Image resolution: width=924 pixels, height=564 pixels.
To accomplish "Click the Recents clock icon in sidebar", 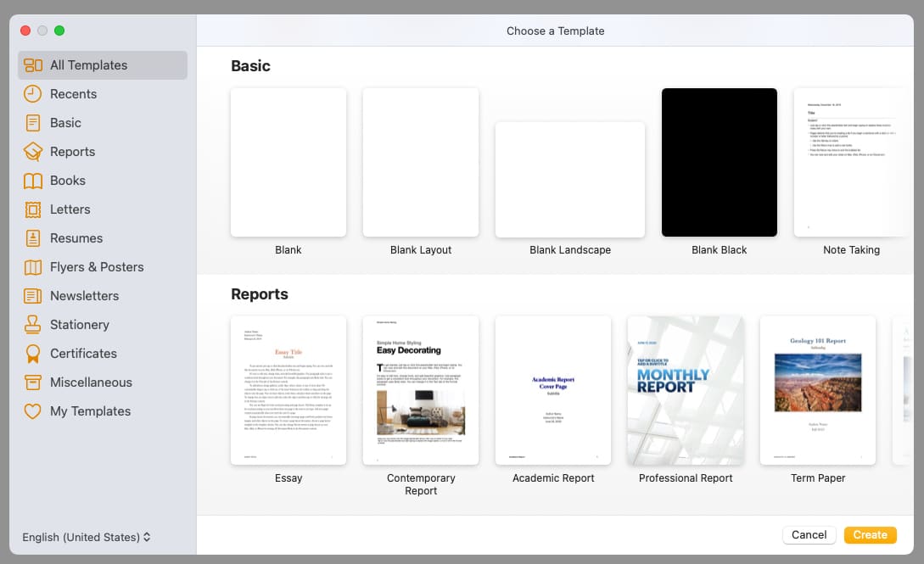I will tap(32, 94).
